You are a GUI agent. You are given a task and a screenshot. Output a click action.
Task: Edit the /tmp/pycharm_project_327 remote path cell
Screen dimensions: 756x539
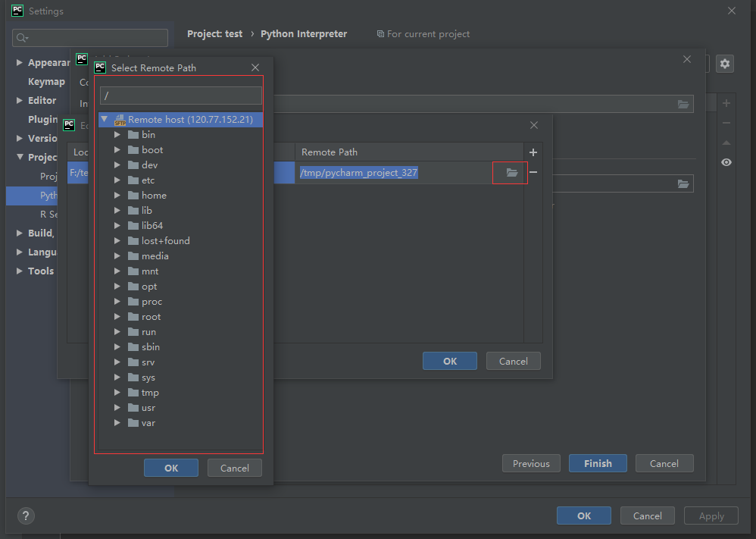click(359, 172)
